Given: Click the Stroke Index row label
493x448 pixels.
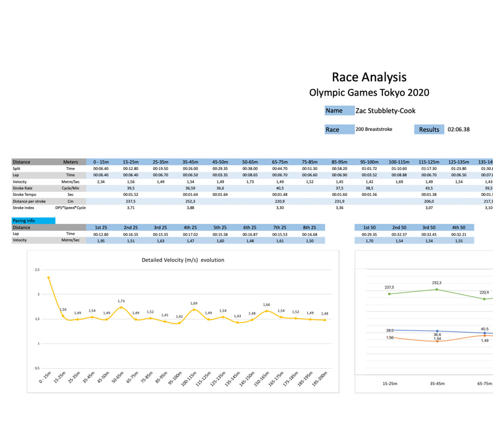Looking at the screenshot, I should tap(24, 208).
